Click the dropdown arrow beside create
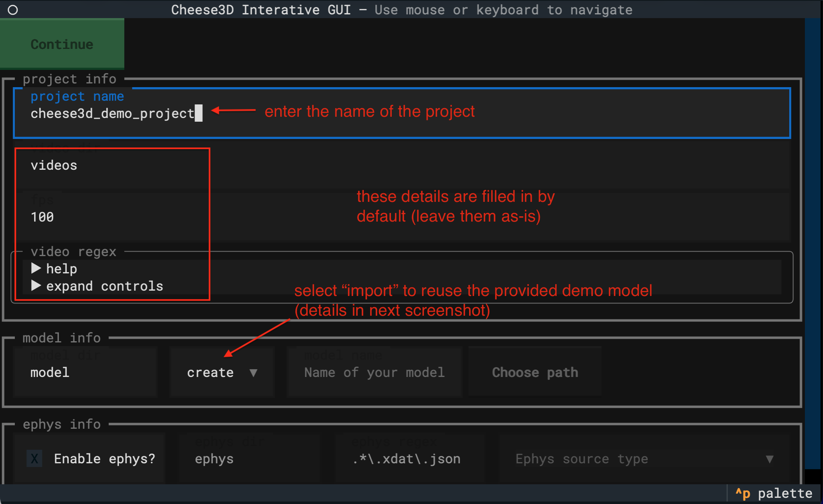This screenshot has height=504, width=823. [254, 373]
